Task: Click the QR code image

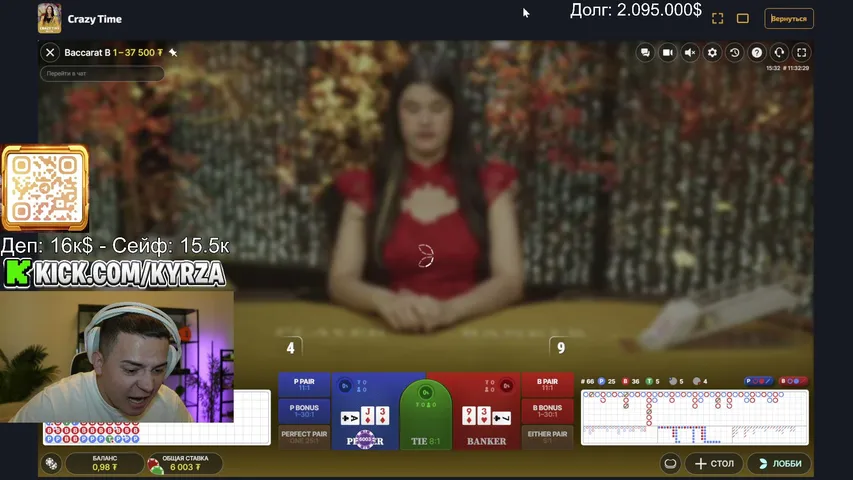Action: pyautogui.click(x=45, y=188)
